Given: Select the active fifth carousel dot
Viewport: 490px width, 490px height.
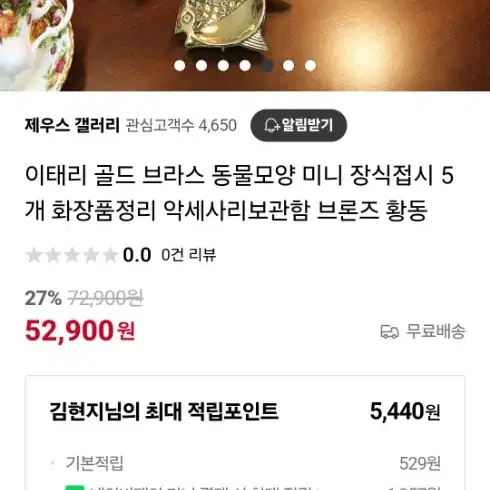Looking at the screenshot, I should pos(267,65).
